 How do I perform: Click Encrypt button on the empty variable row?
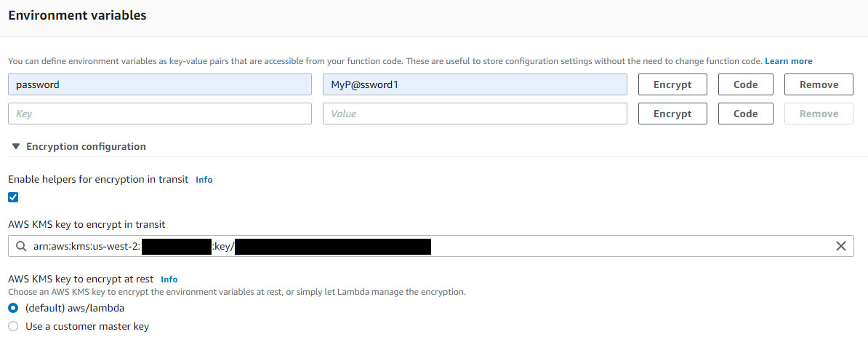pyautogui.click(x=672, y=114)
